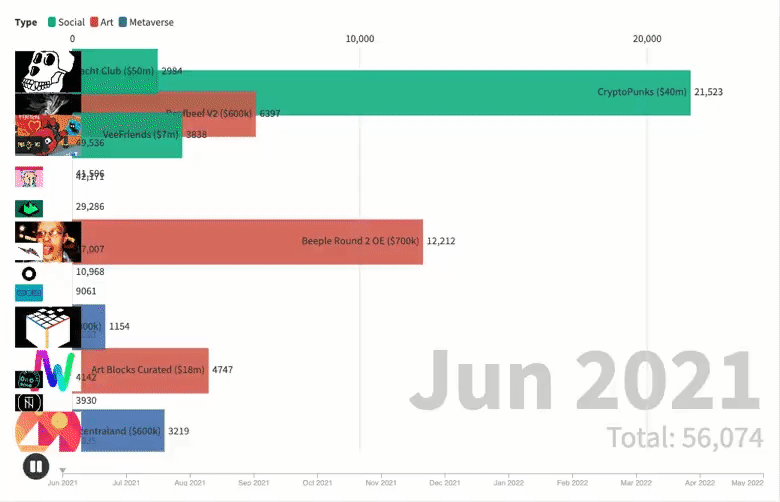Jump to Sep 2021 on timeline
This screenshot has height=502, width=780.
point(254,483)
